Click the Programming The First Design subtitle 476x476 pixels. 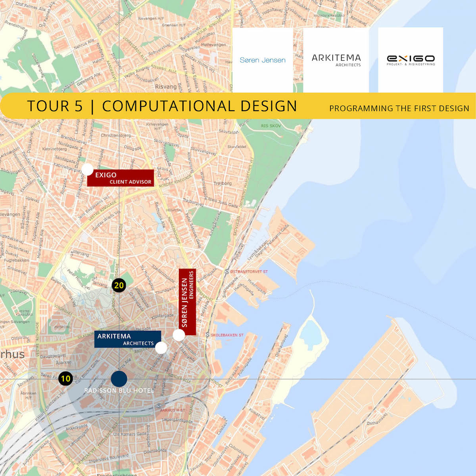[x=399, y=108]
